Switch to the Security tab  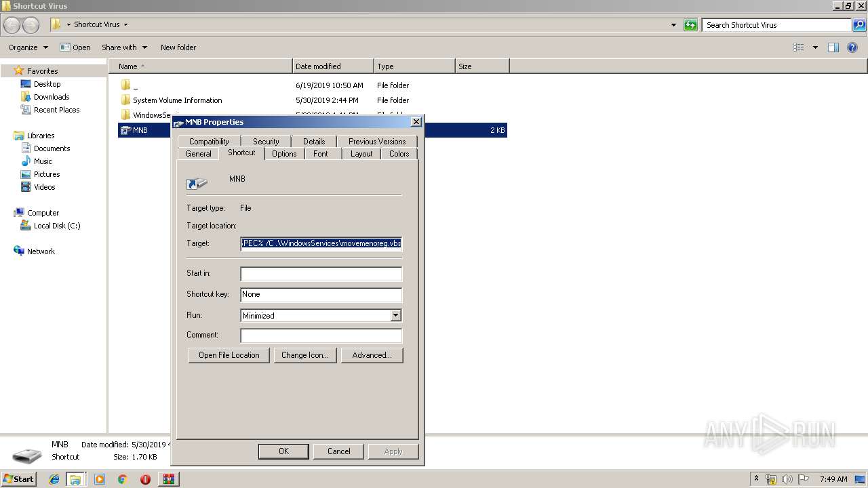coord(266,141)
